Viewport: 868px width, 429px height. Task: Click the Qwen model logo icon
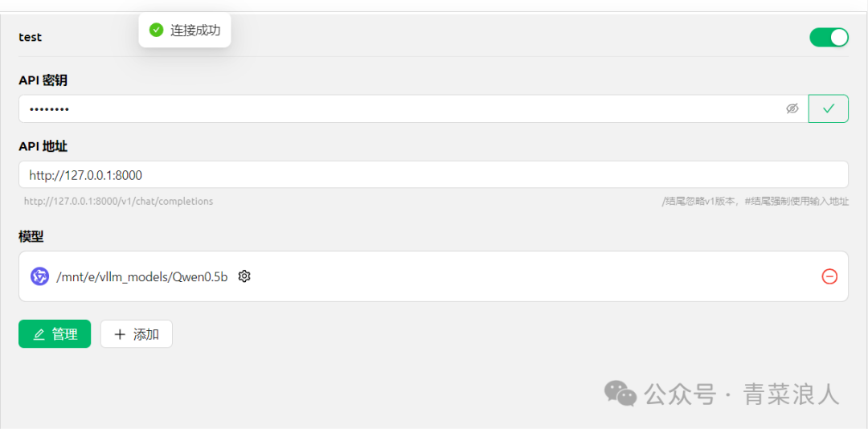[x=40, y=276]
